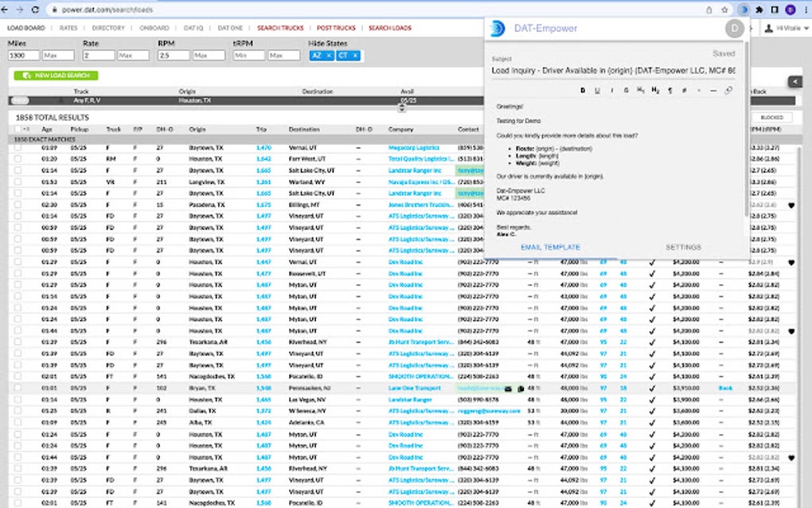Apply bold formatting in the email editor
Viewport: 812px width, 508px height.
pos(582,91)
